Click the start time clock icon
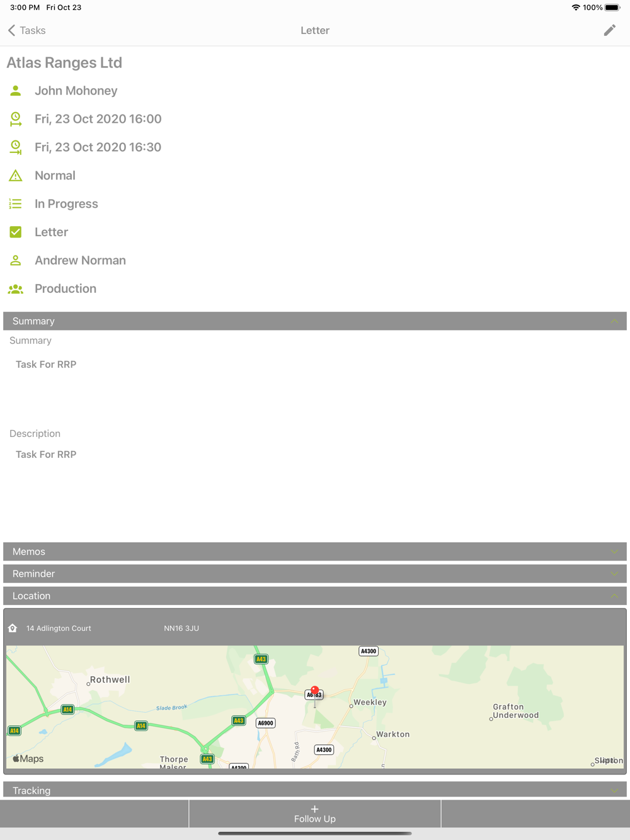This screenshot has width=630, height=840. pos(16,119)
